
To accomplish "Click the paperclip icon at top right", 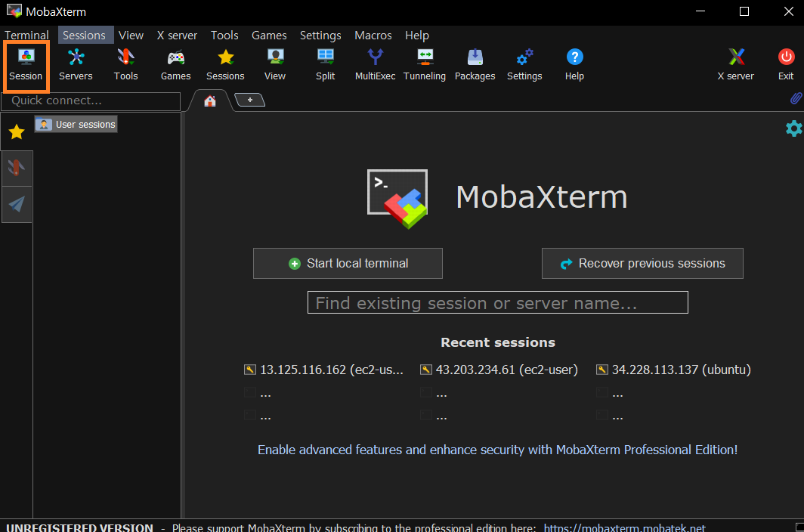I will pyautogui.click(x=796, y=98).
